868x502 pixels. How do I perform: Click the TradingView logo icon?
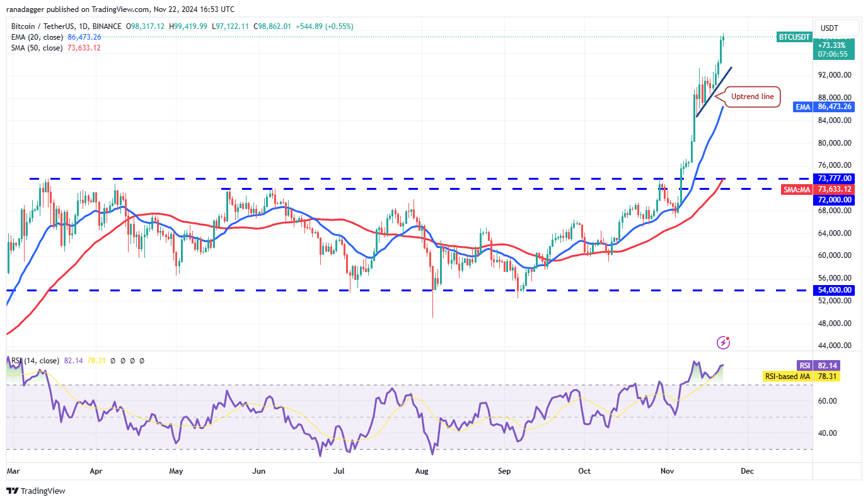(13, 491)
